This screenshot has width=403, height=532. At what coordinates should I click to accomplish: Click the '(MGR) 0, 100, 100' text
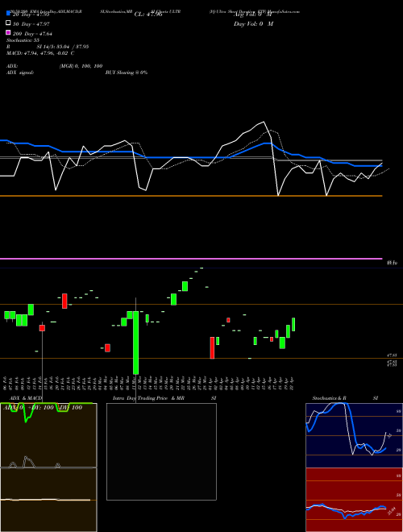point(81,66)
